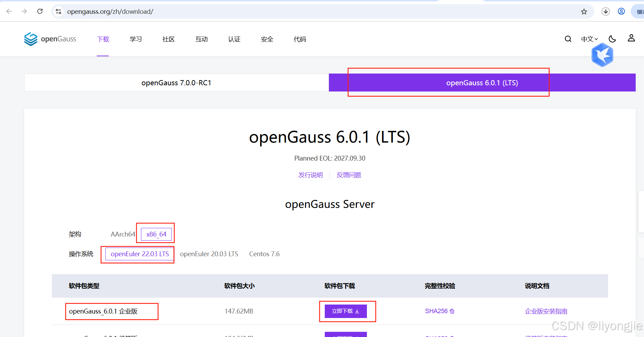Open the 认证 menu
Image resolution: width=644 pixels, height=337 pixels.
point(234,39)
